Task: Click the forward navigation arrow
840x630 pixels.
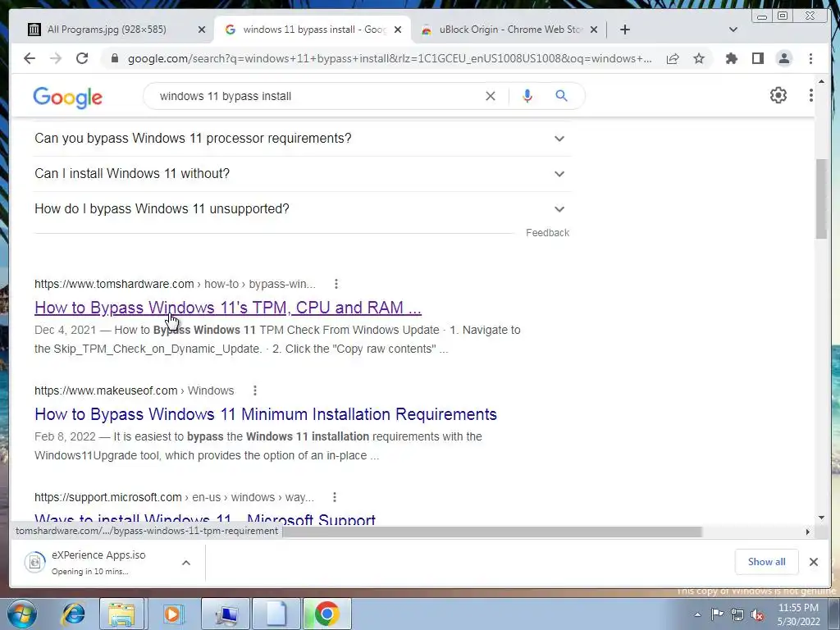Action: click(x=56, y=58)
